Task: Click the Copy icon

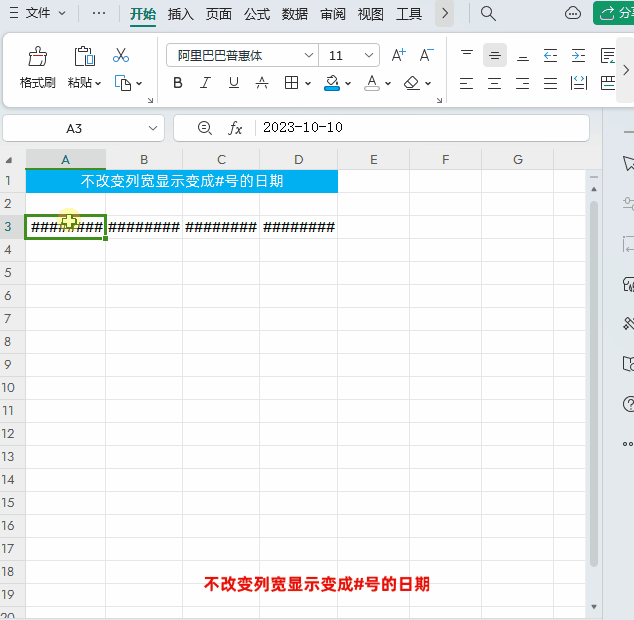Action: 123,83
